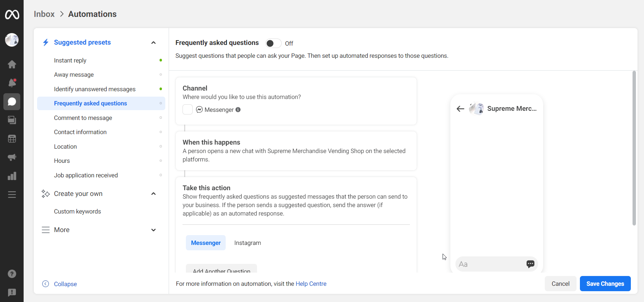The width and height of the screenshot is (644, 302).
Task: Click the Messenger info icon
Action: coord(238,109)
